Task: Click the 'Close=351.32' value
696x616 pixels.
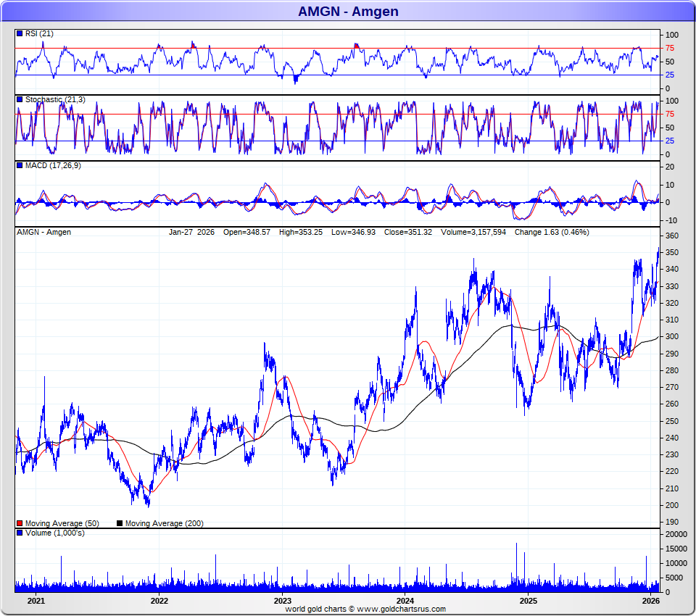Action: pos(408,232)
